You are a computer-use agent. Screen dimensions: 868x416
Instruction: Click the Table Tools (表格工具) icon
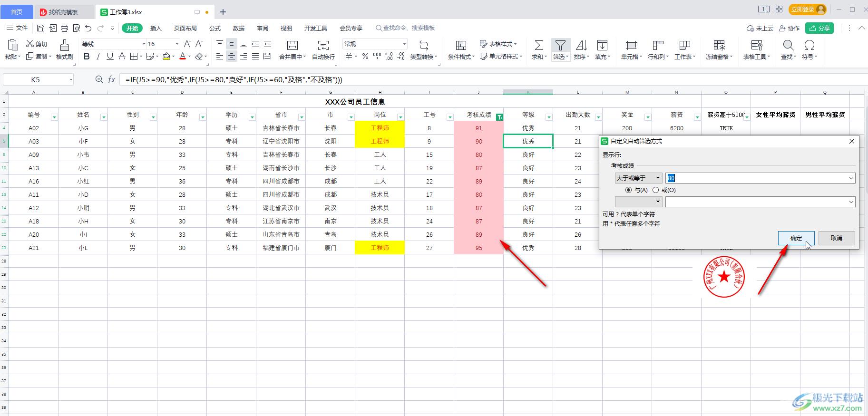[x=757, y=45]
